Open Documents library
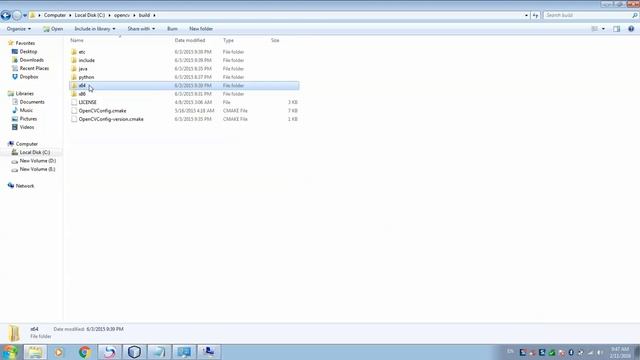 click(32, 102)
